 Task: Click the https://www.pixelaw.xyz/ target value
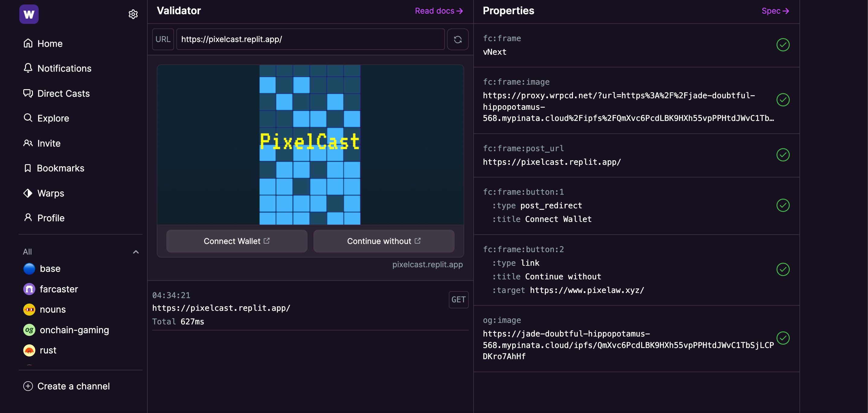coord(587,290)
